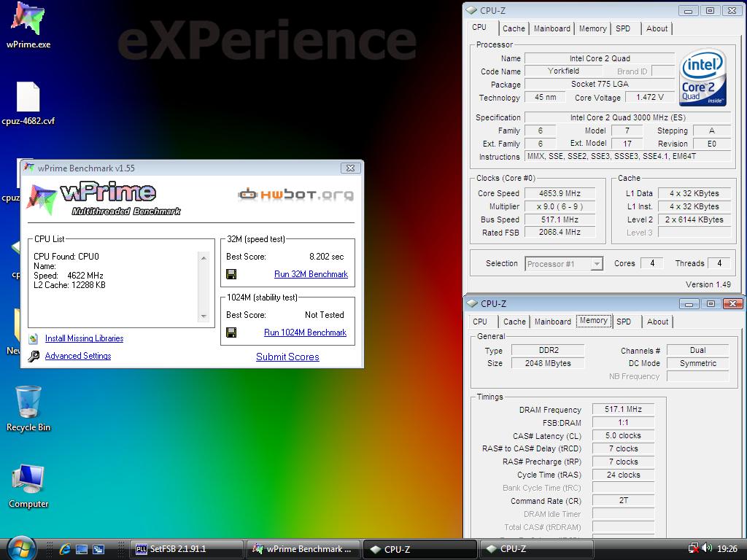Screen dimensions: 747x560
Task: Open About tab in upper CPU-Z
Action: pos(657,28)
